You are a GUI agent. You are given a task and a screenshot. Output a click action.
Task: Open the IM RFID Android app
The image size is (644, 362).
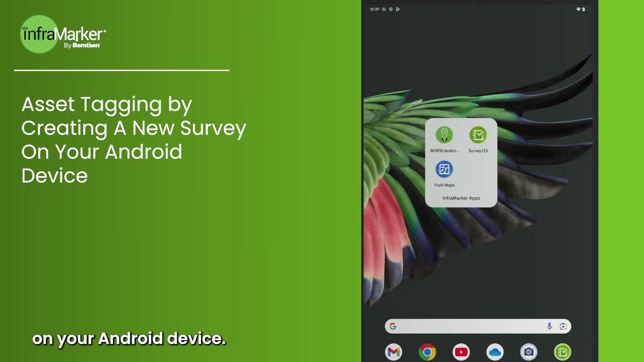point(444,135)
